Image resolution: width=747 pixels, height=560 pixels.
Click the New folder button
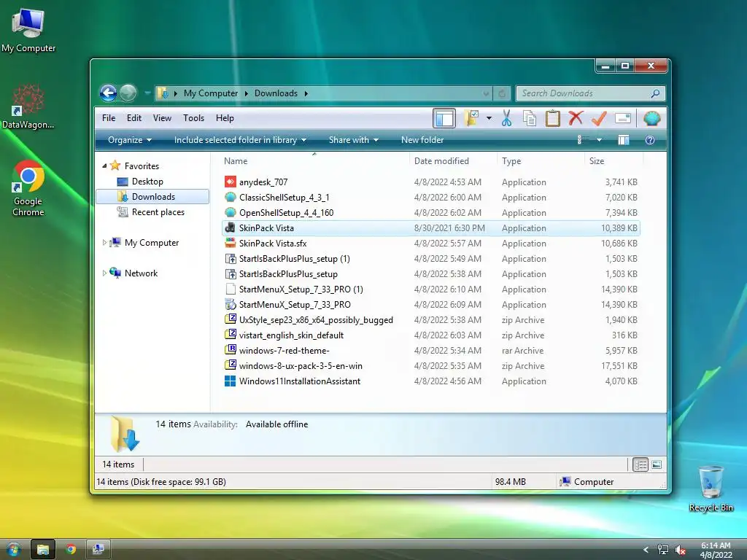[x=422, y=140]
